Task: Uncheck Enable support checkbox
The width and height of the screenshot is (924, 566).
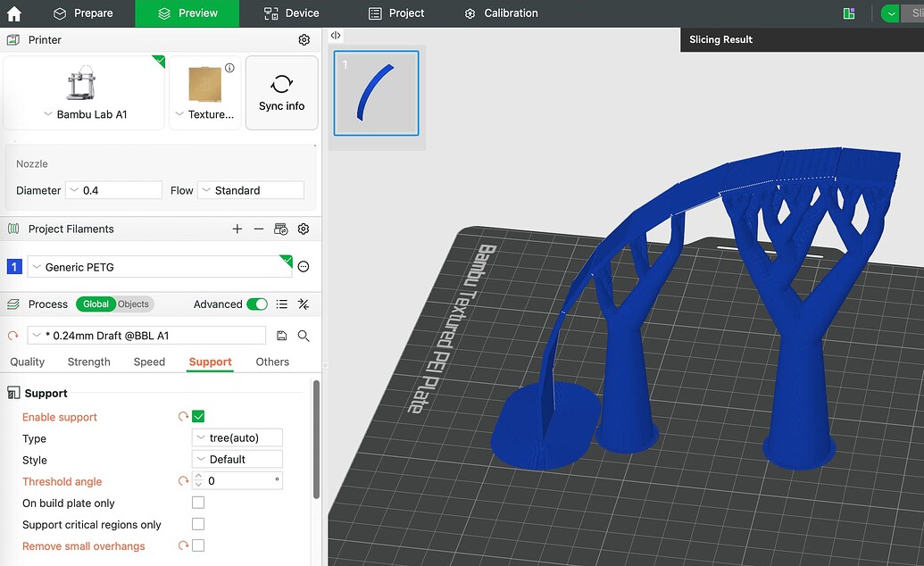Action: [198, 416]
